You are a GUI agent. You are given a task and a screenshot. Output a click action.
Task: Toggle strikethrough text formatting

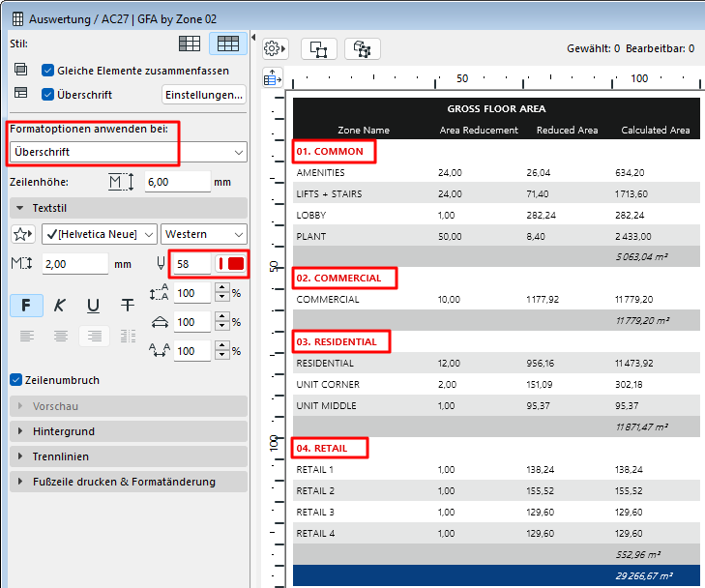click(x=127, y=306)
